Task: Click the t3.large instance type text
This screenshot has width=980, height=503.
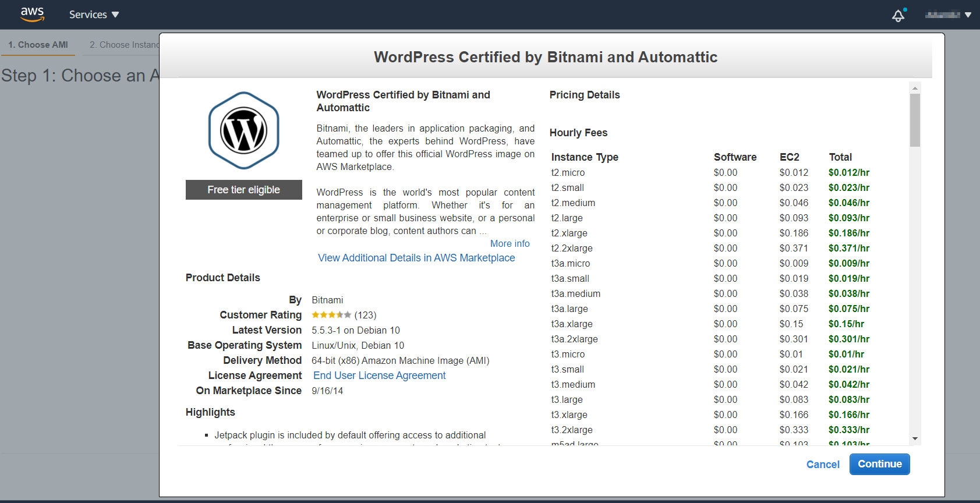Action: 567,399
